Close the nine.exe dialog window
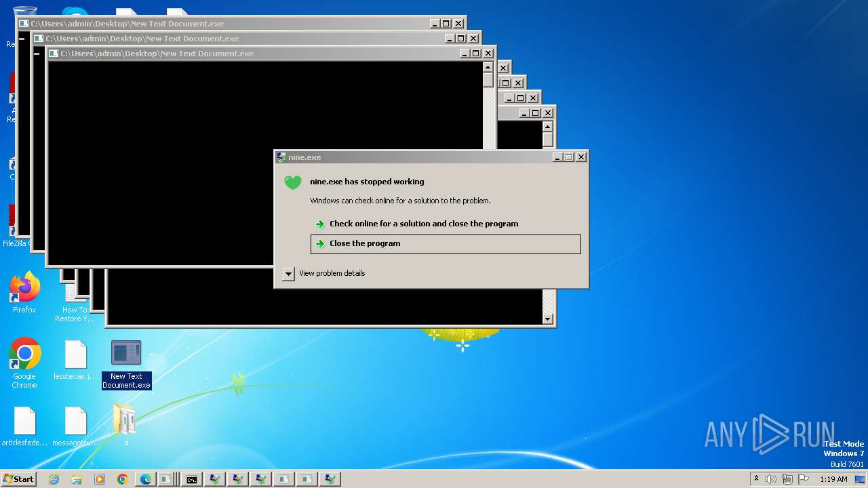This screenshot has width=868, height=488. tap(581, 157)
